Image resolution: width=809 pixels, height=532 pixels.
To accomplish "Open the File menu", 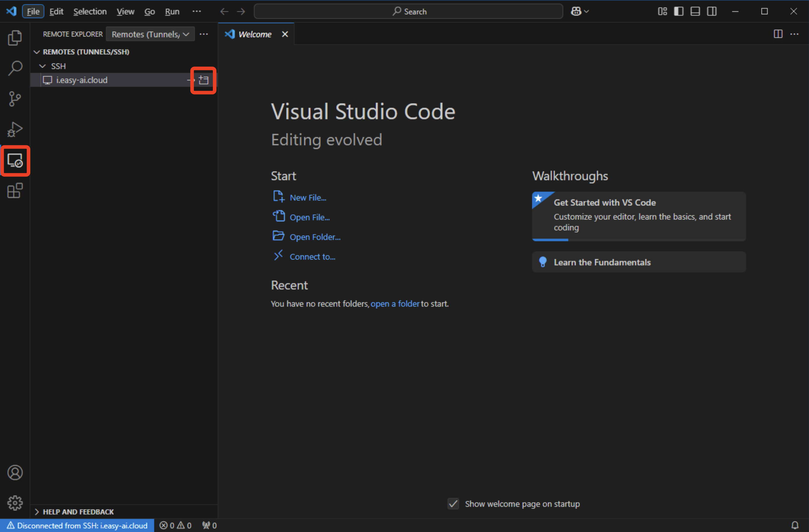I will coord(33,12).
